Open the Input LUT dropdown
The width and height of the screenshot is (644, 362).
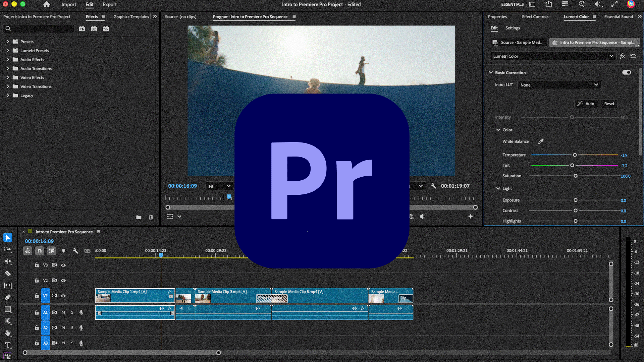pos(559,85)
